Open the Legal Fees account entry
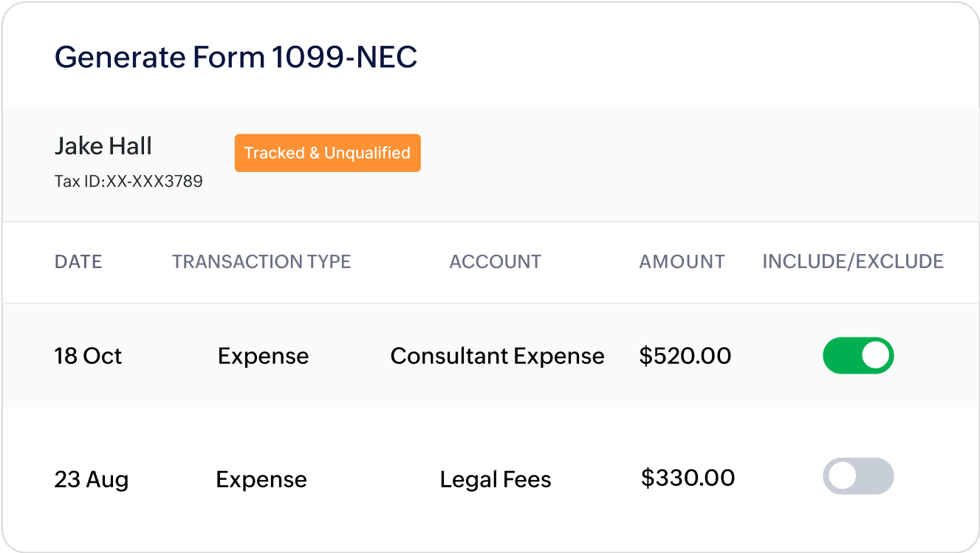980x553 pixels. [495, 478]
